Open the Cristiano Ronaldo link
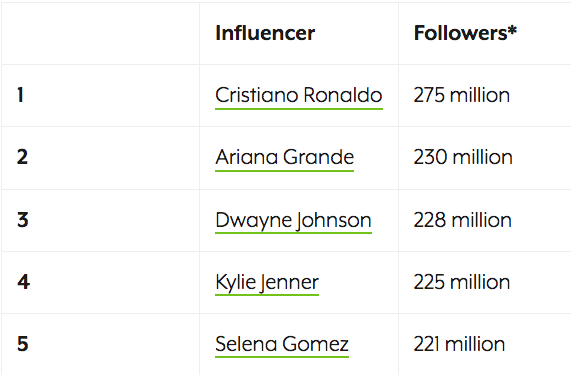This screenshot has height=375, width=571. tap(299, 95)
